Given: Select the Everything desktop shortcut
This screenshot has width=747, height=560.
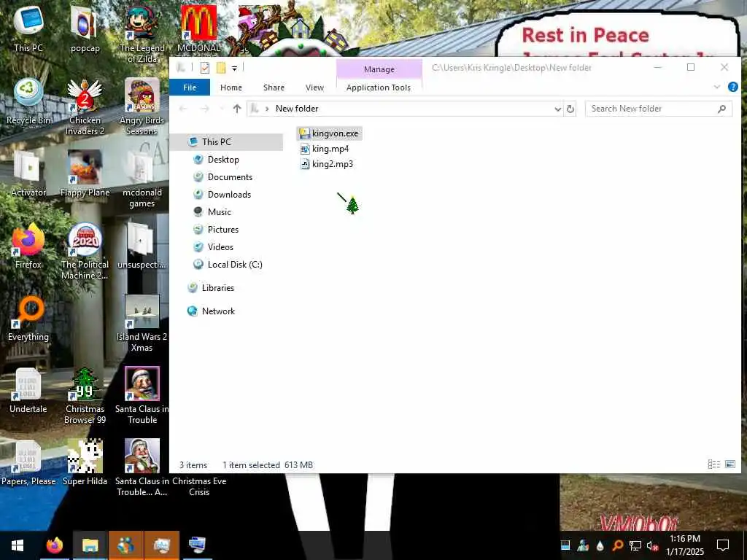Looking at the screenshot, I should pos(28,318).
